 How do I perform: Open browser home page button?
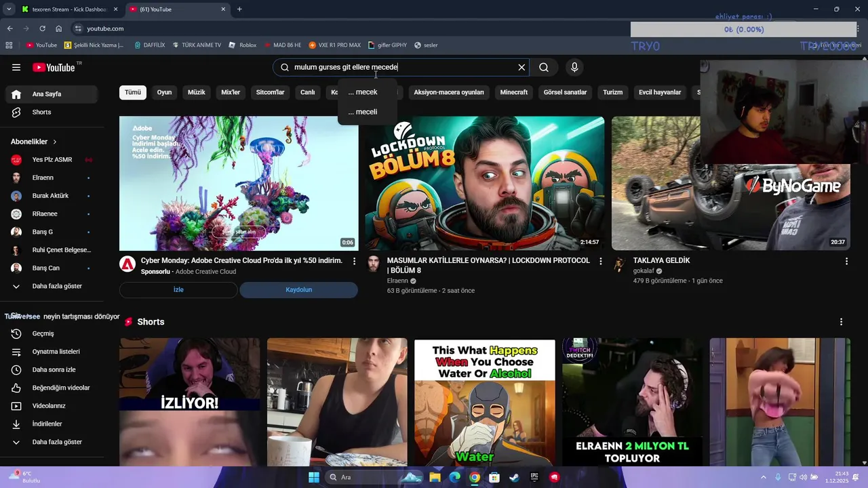pos(59,28)
